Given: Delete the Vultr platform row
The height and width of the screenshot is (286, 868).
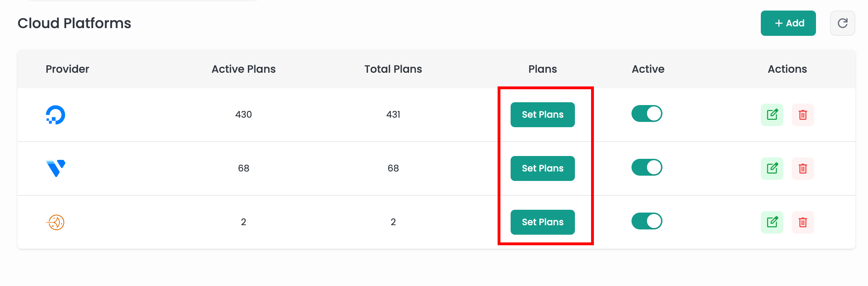Looking at the screenshot, I should coord(803,169).
